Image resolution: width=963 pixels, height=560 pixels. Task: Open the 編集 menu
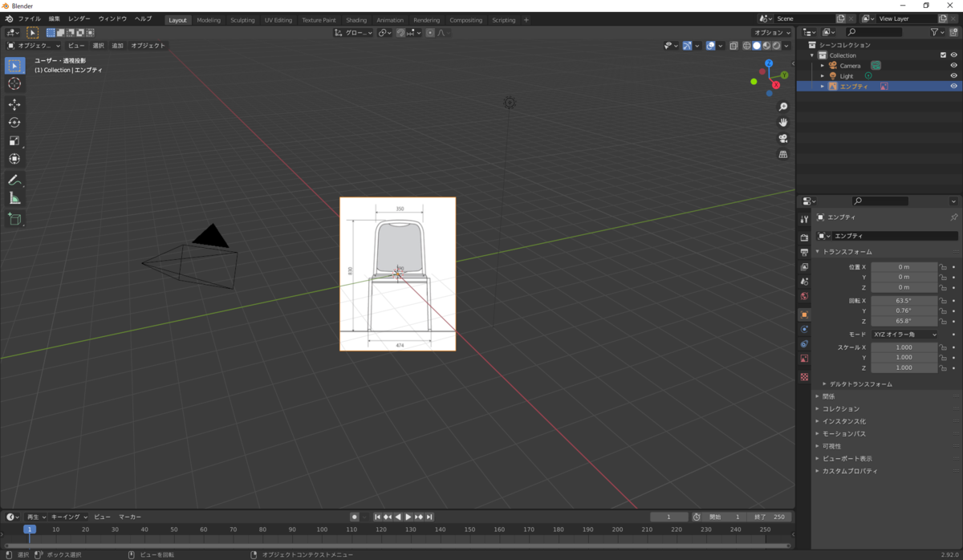pyautogui.click(x=54, y=19)
